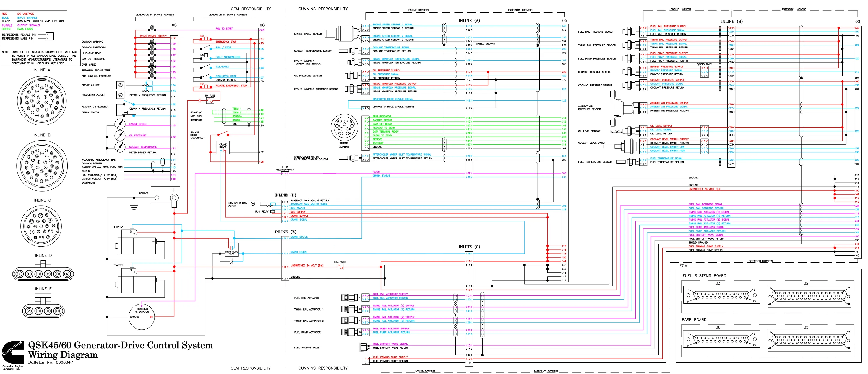Select the Inline C round connector pinout
The width and height of the screenshot is (868, 374).
click(x=41, y=226)
